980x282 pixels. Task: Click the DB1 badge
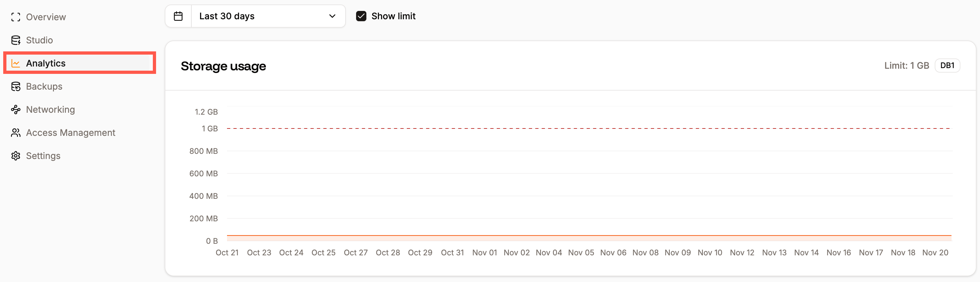coord(947,65)
